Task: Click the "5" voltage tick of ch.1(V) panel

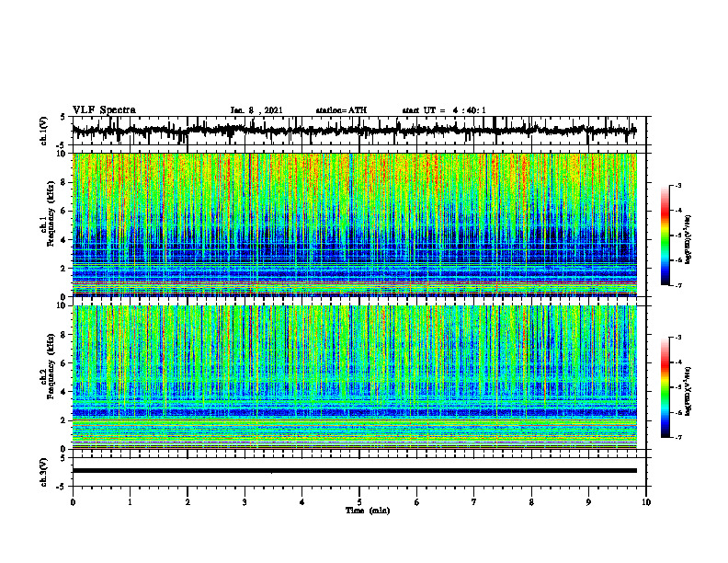Action: pos(63,117)
